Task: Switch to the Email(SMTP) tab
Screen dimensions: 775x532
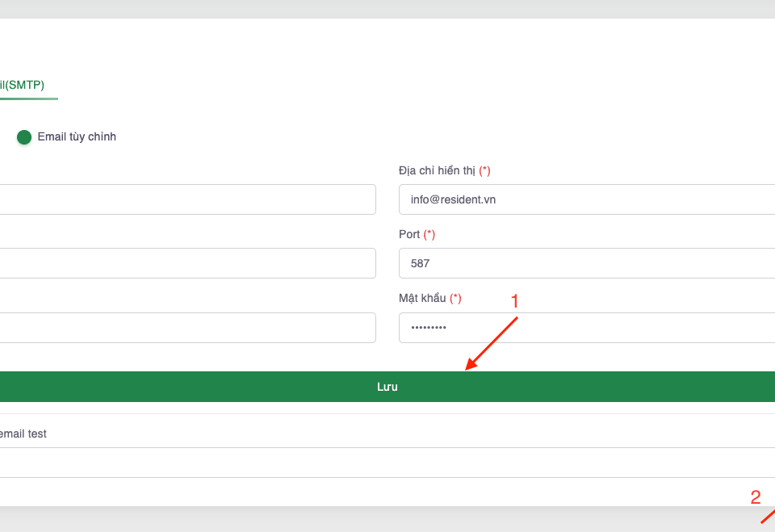Action: coord(24,85)
